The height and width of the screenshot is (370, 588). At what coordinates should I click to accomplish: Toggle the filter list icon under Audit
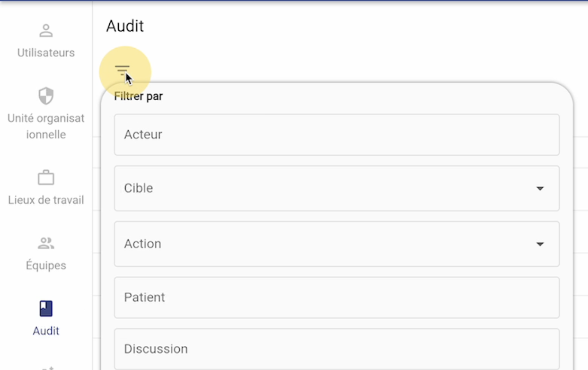tap(122, 70)
